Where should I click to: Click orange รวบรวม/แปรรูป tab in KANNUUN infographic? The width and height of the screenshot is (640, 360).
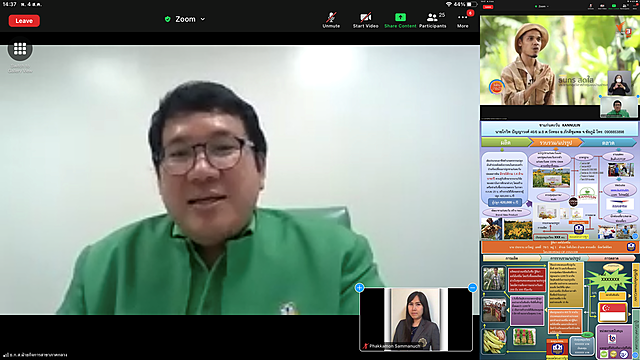click(556, 142)
